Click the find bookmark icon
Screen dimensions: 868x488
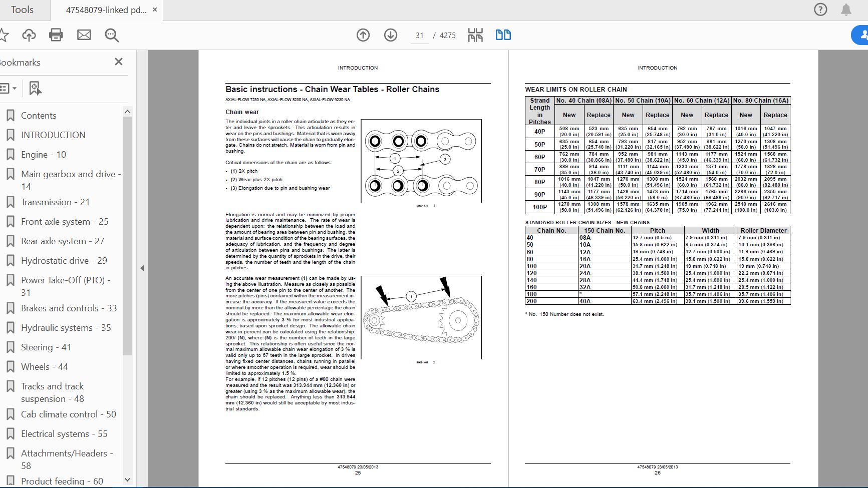[35, 89]
